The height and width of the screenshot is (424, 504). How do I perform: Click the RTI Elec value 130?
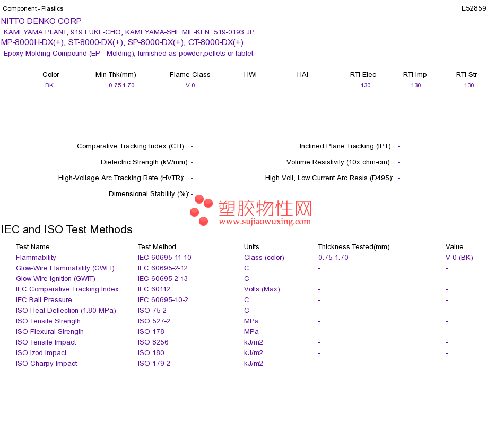pyautogui.click(x=366, y=85)
